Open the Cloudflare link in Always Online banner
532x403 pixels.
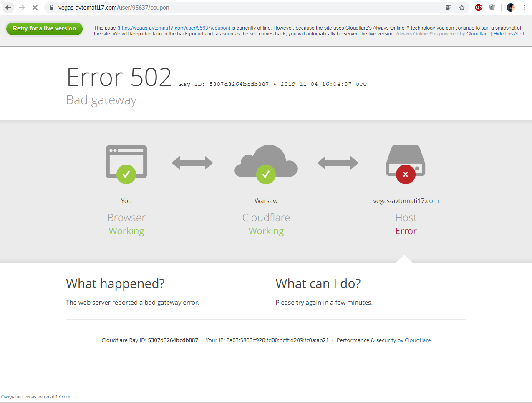click(478, 34)
